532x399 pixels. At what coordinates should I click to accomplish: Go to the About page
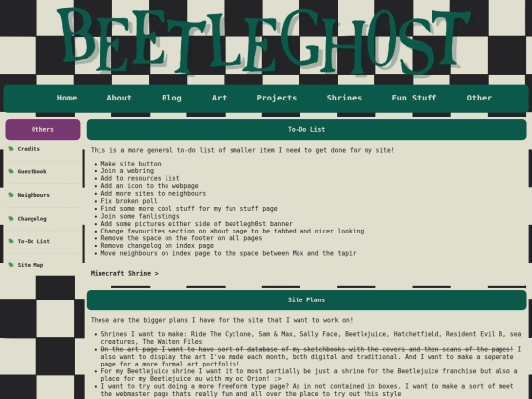point(119,98)
